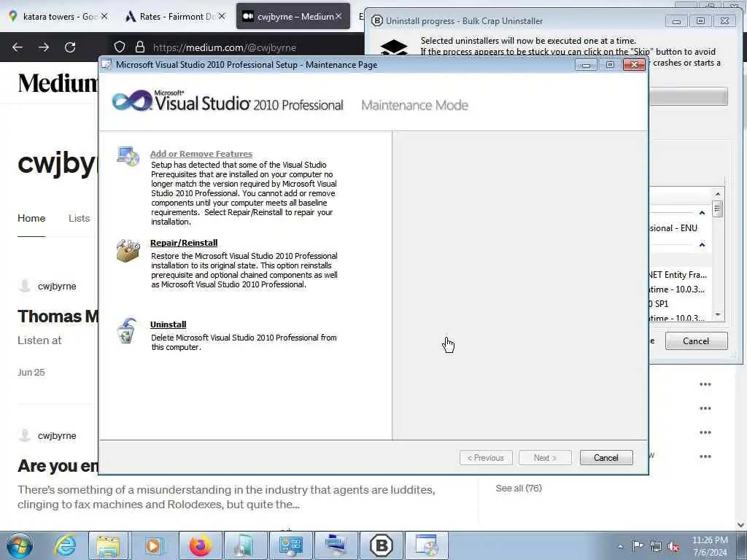Select the 'SP1' row in uninstaller list

click(679, 304)
